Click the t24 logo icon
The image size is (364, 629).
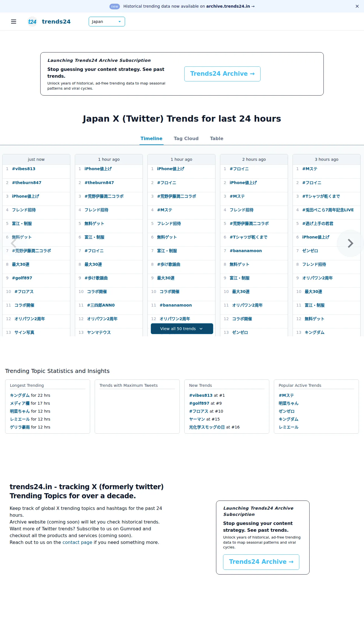tap(32, 22)
